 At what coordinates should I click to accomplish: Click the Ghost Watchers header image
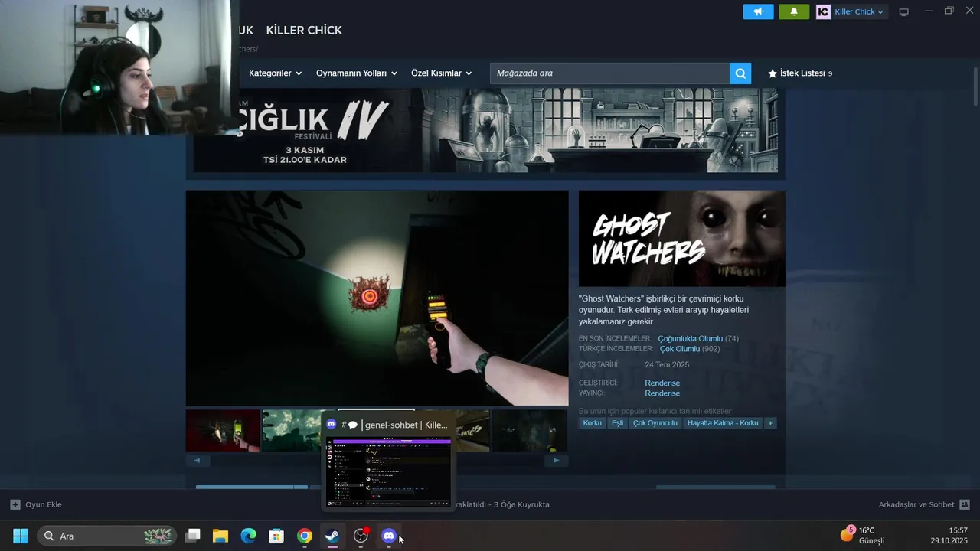(681, 239)
